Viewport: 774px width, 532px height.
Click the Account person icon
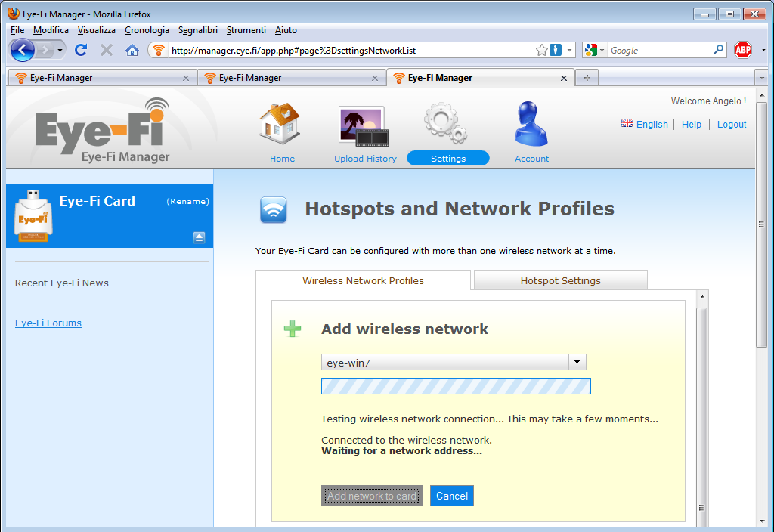pyautogui.click(x=531, y=123)
